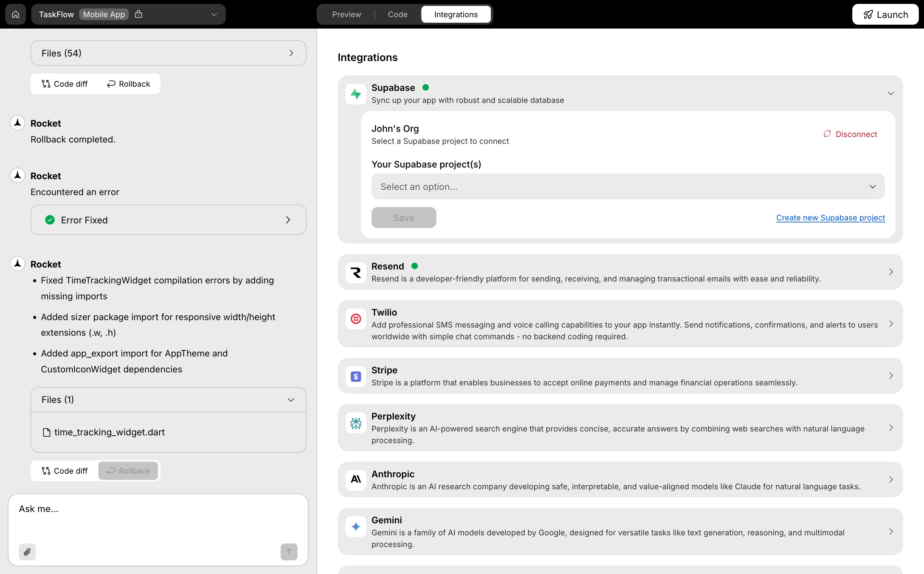The image size is (924, 574).
Task: Collapse the Supabase integration card
Action: 890,94
